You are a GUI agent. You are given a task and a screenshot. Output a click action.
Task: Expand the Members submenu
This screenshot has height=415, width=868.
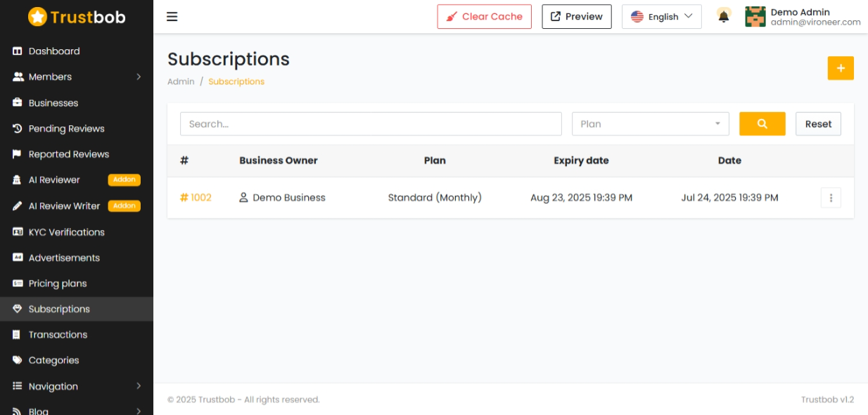(139, 77)
